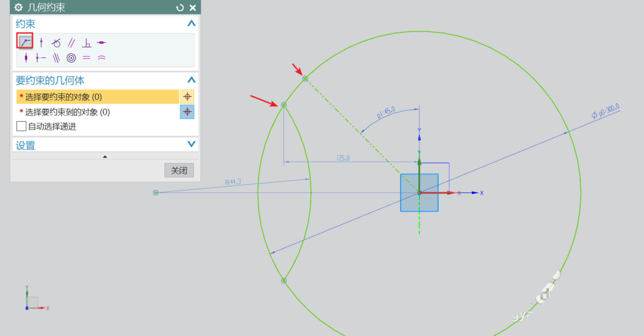Select the R144.3 radius dimension
The height and width of the screenshot is (336, 644).
(x=233, y=182)
